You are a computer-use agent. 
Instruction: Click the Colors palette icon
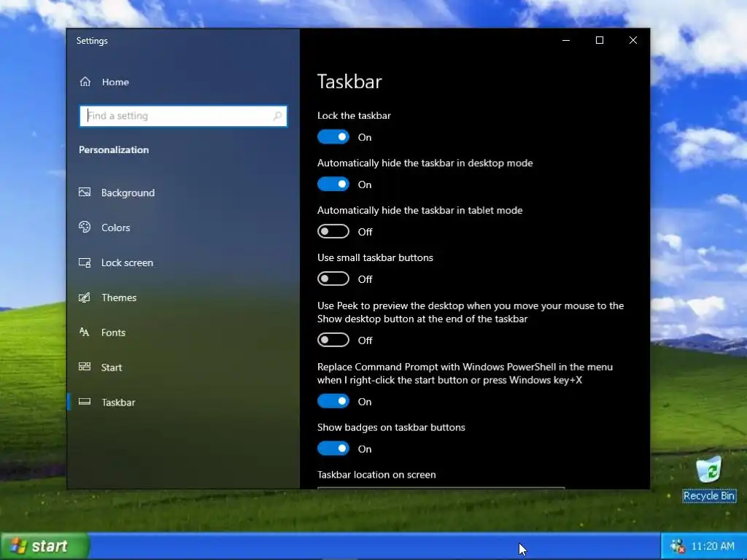[85, 227]
